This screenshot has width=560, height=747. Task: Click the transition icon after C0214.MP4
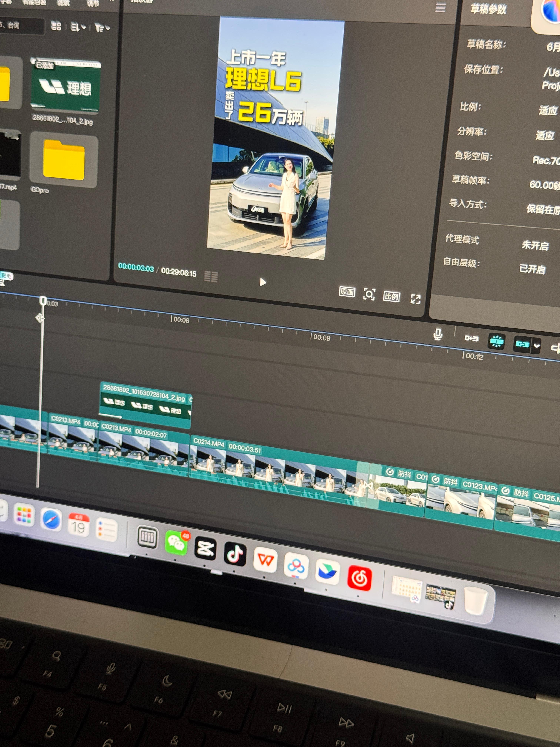pos(368,486)
